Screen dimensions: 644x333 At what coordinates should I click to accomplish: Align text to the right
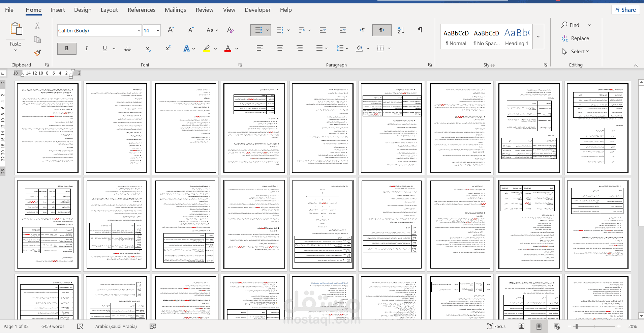(x=300, y=49)
